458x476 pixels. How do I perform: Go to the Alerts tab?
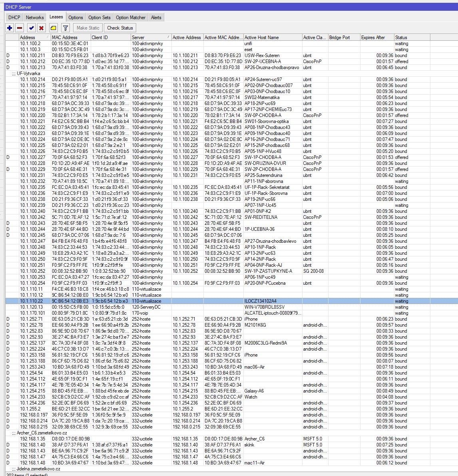coord(156,18)
